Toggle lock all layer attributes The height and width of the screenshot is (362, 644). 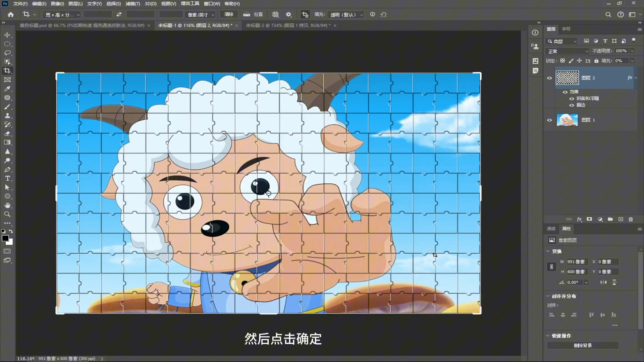tap(596, 61)
